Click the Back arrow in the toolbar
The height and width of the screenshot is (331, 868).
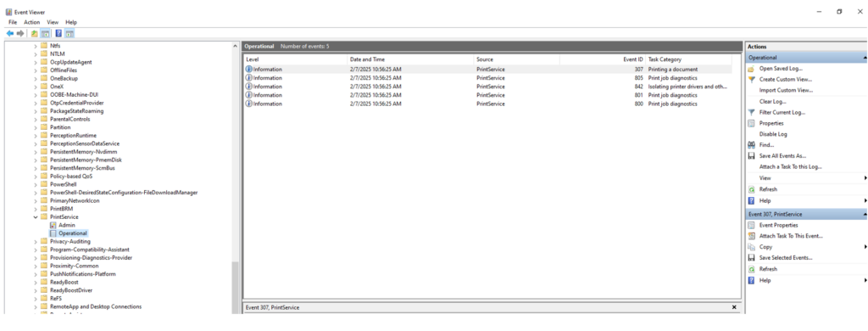pos(9,34)
